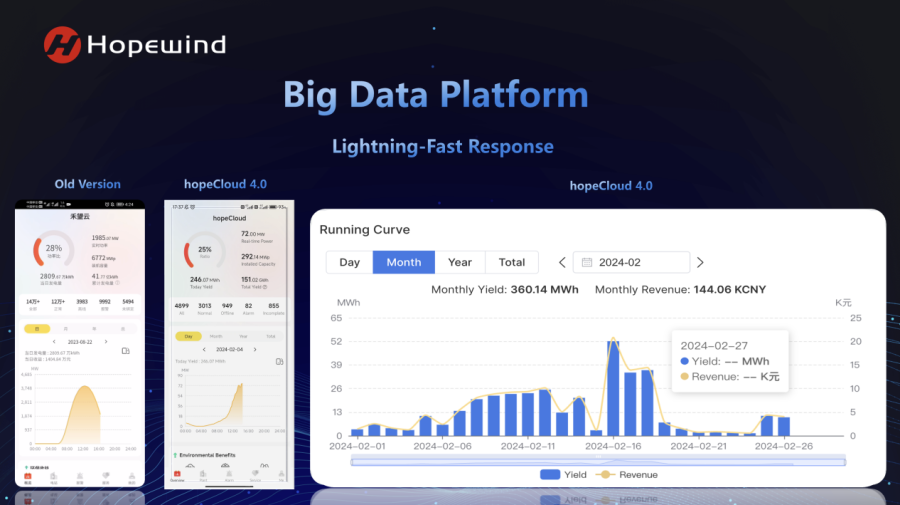Tap home icon in Old Version bottom bar
This screenshot has width=900, height=505.
(x=28, y=476)
